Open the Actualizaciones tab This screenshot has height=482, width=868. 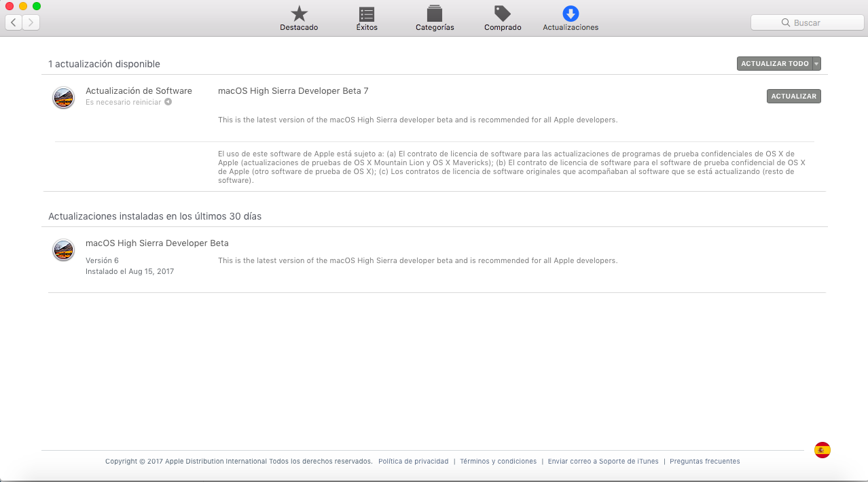[571, 18]
